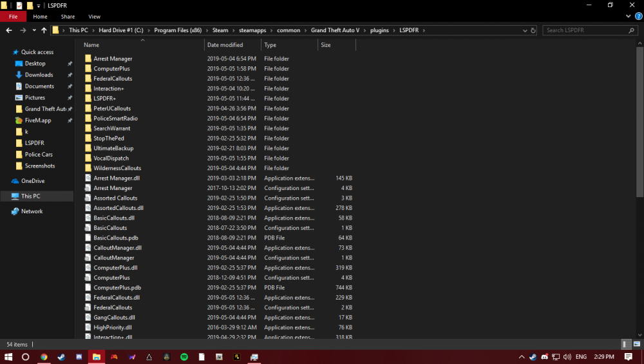Select CalloutManager configuration file icon
The image size is (644, 364).
(x=88, y=258)
